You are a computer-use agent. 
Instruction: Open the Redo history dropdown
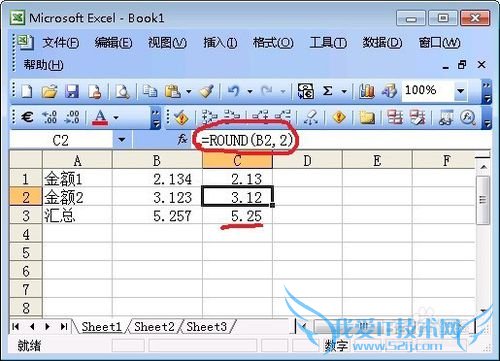(x=283, y=91)
